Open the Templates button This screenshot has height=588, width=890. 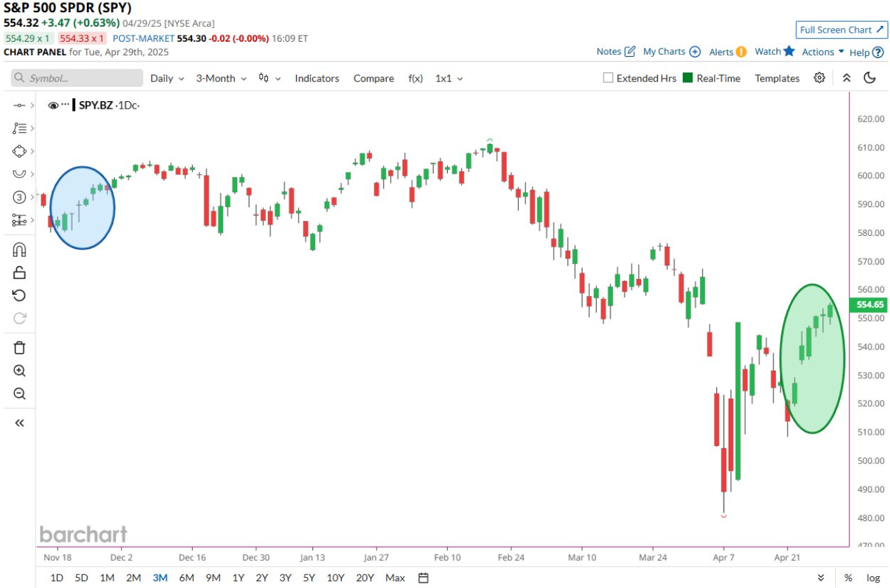tap(777, 79)
